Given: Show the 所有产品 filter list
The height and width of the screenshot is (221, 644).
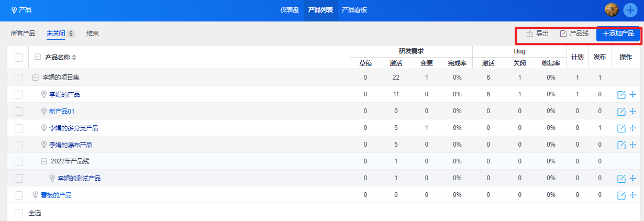Looking at the screenshot, I should click(x=23, y=34).
